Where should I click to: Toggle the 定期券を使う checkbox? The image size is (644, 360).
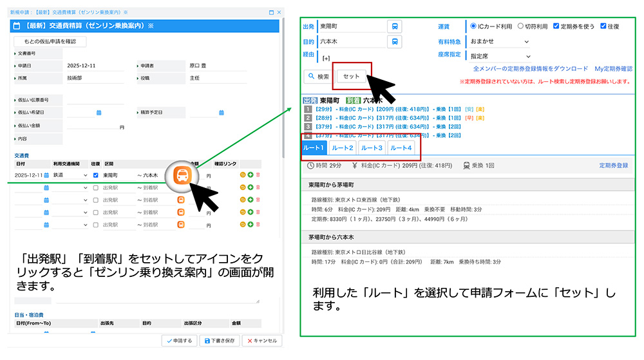point(556,26)
